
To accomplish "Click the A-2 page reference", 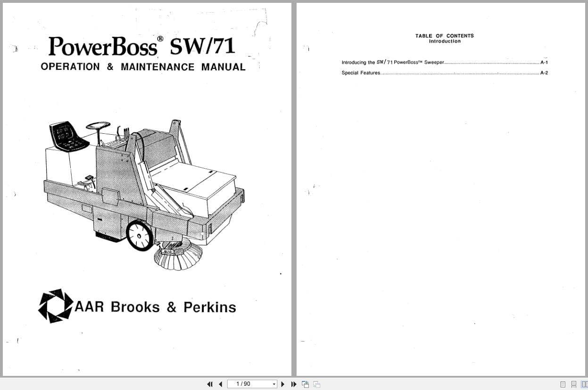I will [x=544, y=73].
